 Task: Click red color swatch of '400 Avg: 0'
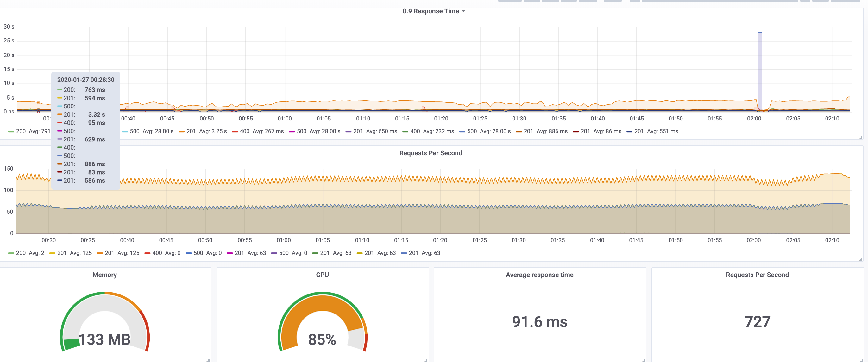(x=147, y=253)
